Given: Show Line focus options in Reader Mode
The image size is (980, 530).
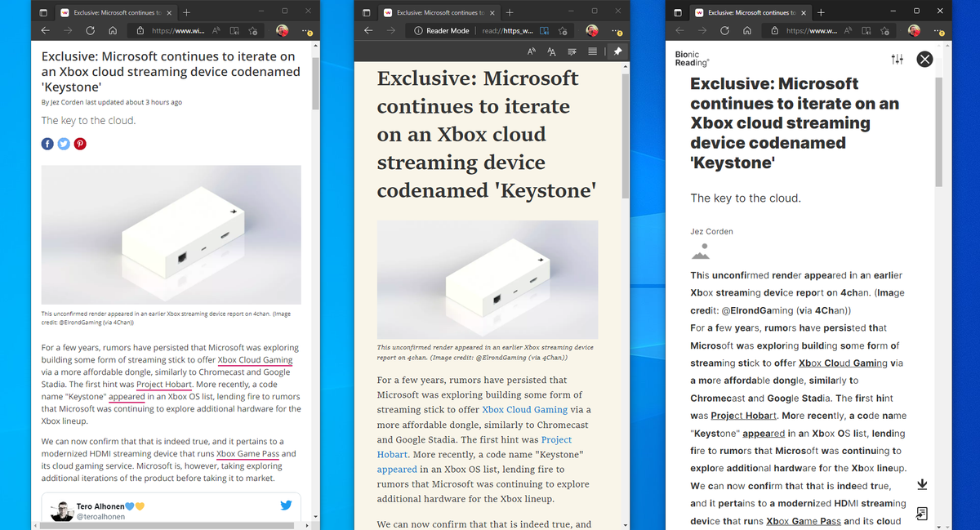Looking at the screenshot, I should [591, 51].
